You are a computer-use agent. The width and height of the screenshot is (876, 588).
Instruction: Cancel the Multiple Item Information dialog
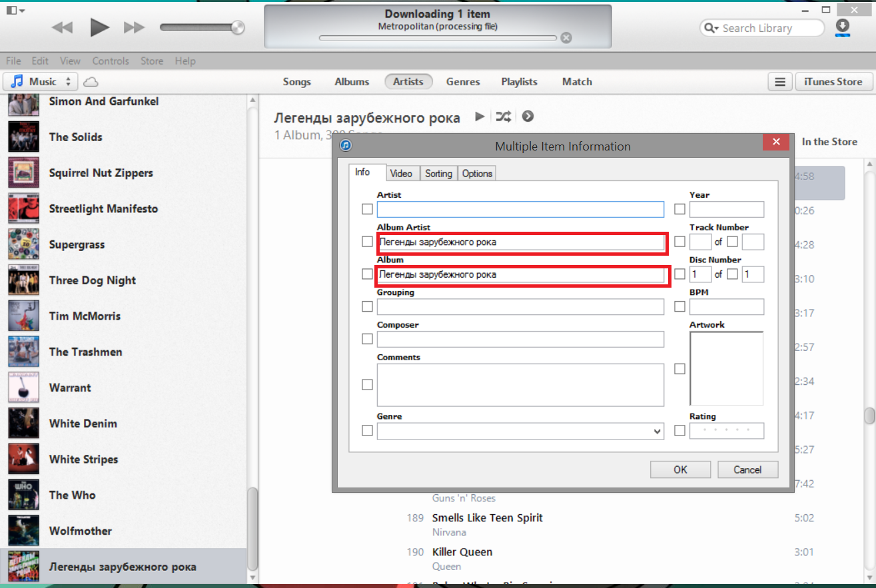(x=747, y=469)
